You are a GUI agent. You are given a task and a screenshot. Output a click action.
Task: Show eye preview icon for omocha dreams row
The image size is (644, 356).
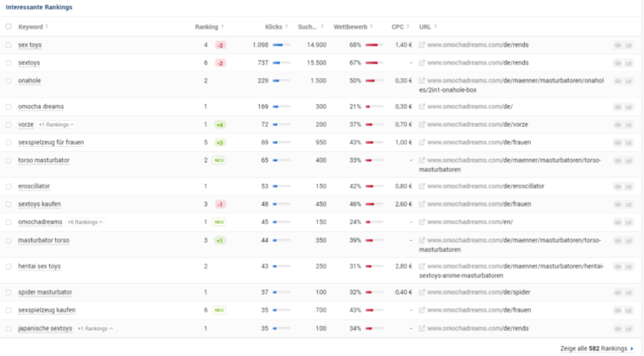click(618, 107)
